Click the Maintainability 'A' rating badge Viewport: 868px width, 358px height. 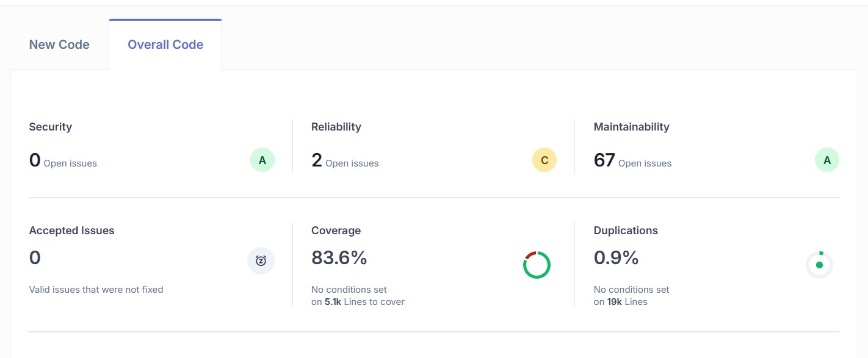point(827,160)
